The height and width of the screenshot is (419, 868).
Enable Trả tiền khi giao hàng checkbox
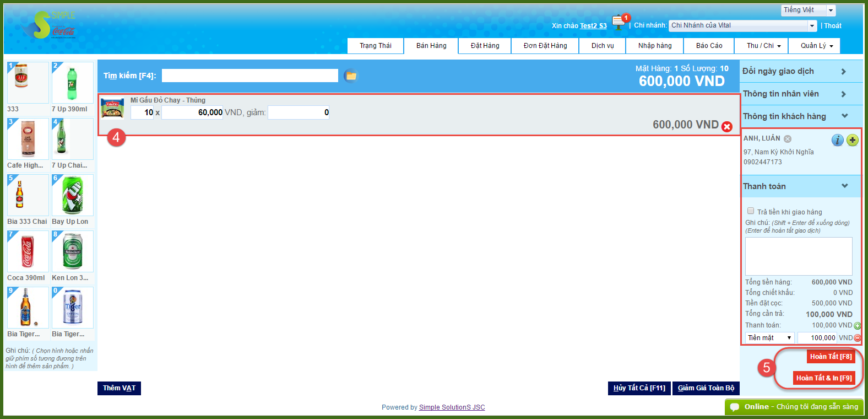pyautogui.click(x=751, y=211)
